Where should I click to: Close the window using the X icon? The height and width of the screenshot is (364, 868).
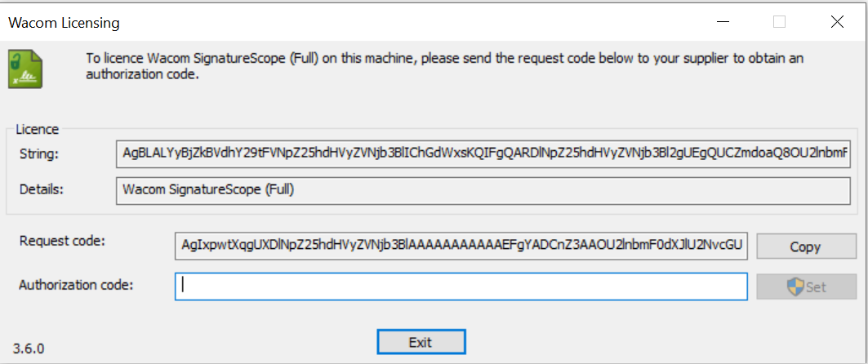(x=837, y=22)
